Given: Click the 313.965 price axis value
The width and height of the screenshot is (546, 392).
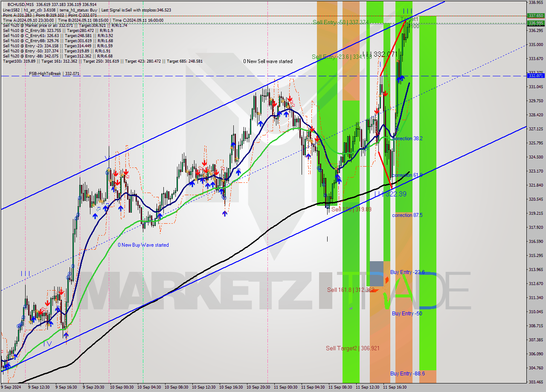Looking at the screenshot, I should [x=536, y=269].
